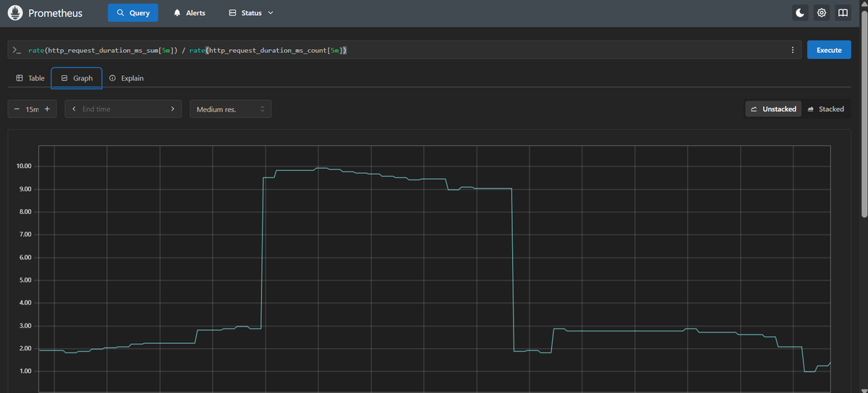This screenshot has height=393, width=868.
Task: Select the Stacked graph mode
Action: click(825, 109)
